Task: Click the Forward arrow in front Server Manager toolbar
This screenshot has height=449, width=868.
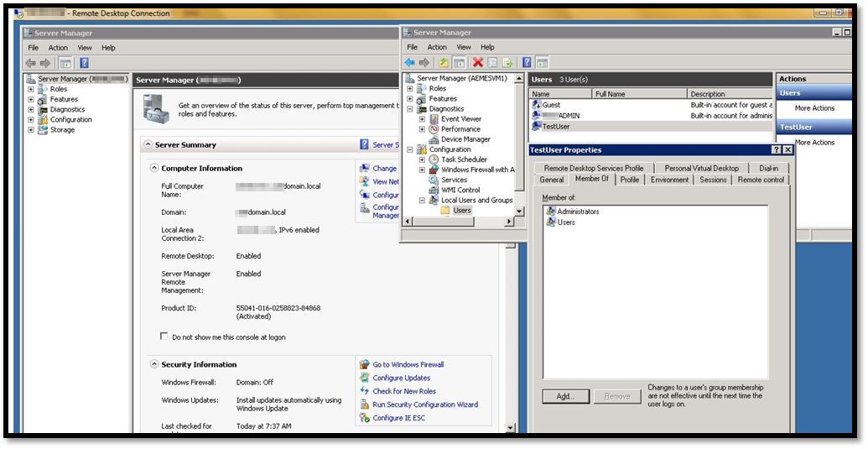Action: point(424,63)
